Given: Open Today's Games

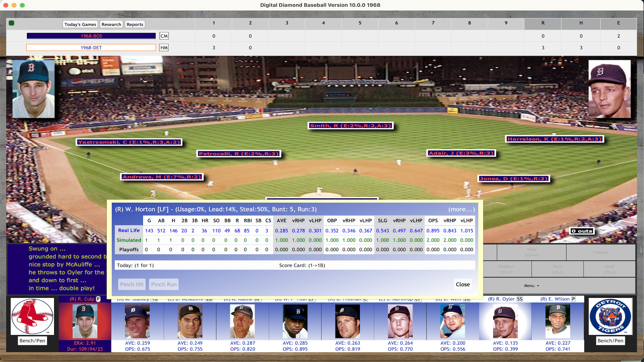Looking at the screenshot, I should [x=80, y=24].
